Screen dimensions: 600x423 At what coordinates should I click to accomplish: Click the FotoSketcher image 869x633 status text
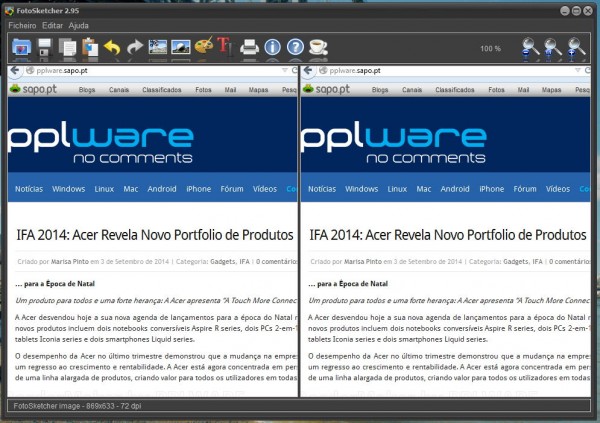(77, 406)
